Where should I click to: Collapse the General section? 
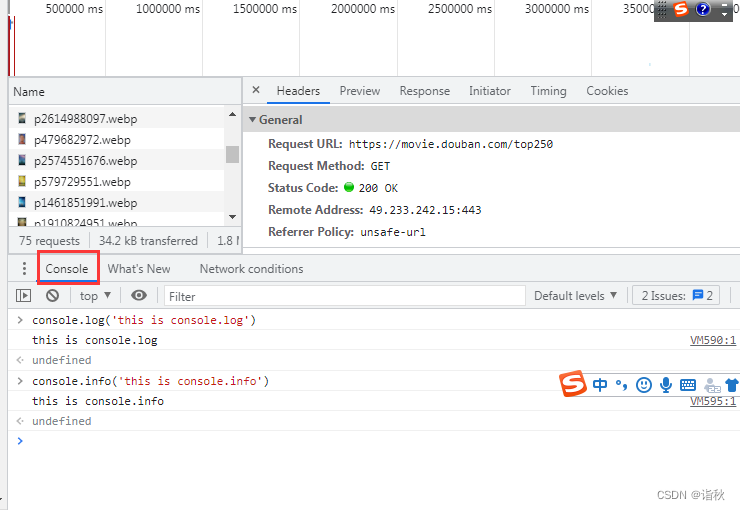tap(252, 120)
